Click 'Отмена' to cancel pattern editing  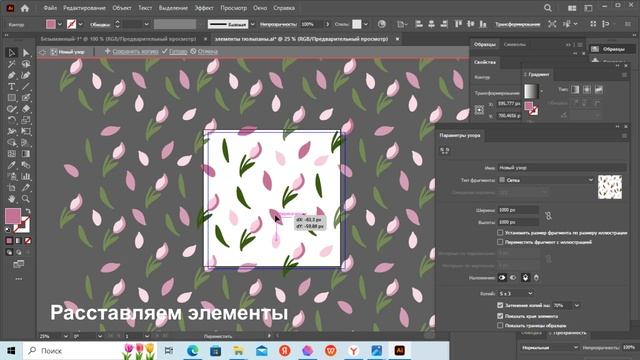(207, 51)
